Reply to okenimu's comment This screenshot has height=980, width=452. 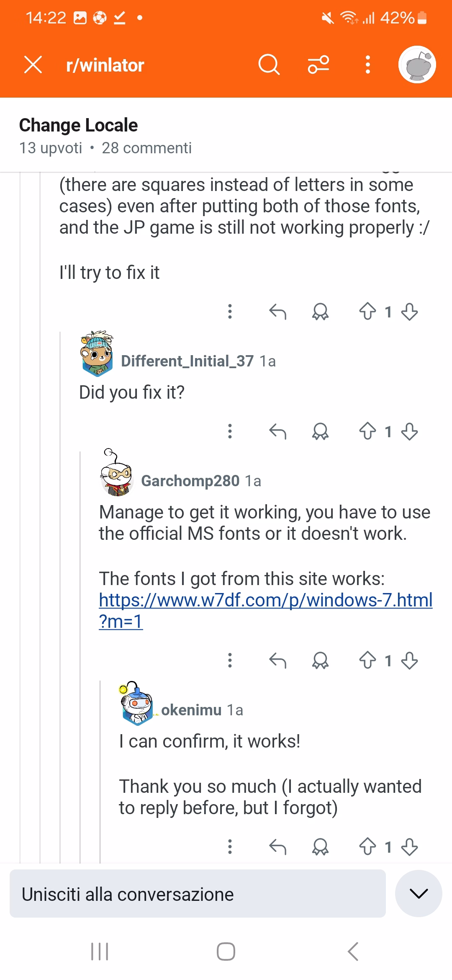coord(277,847)
